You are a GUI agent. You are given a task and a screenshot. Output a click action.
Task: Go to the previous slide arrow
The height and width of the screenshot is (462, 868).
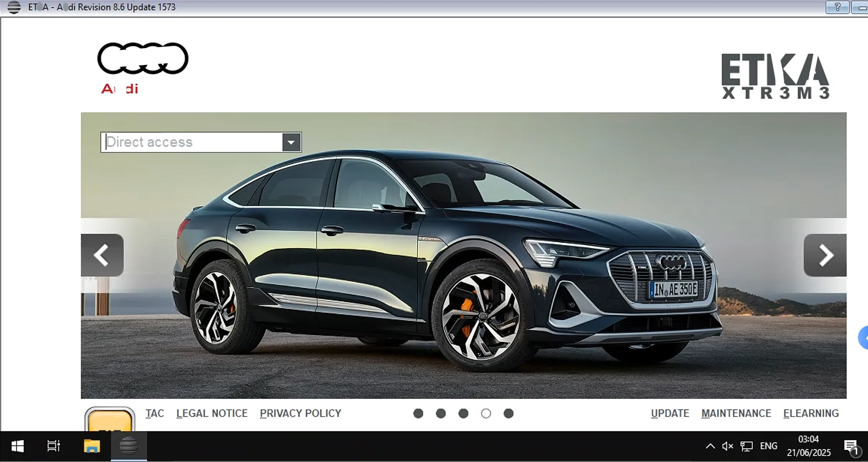[x=102, y=255]
